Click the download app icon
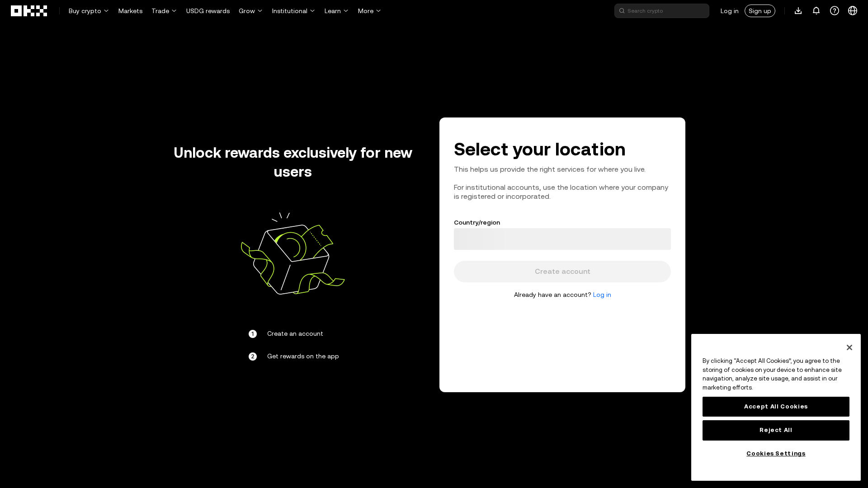 pyautogui.click(x=798, y=10)
